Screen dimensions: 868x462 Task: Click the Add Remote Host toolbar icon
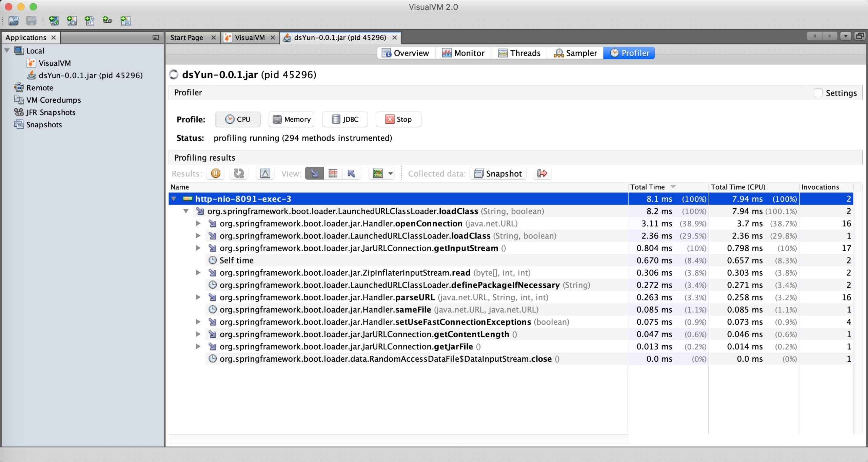pos(54,21)
